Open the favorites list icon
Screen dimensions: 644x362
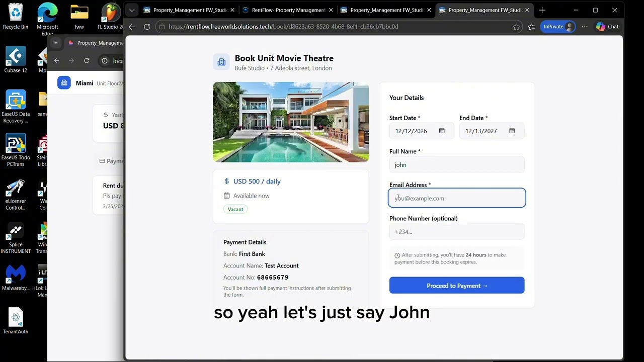point(532,27)
